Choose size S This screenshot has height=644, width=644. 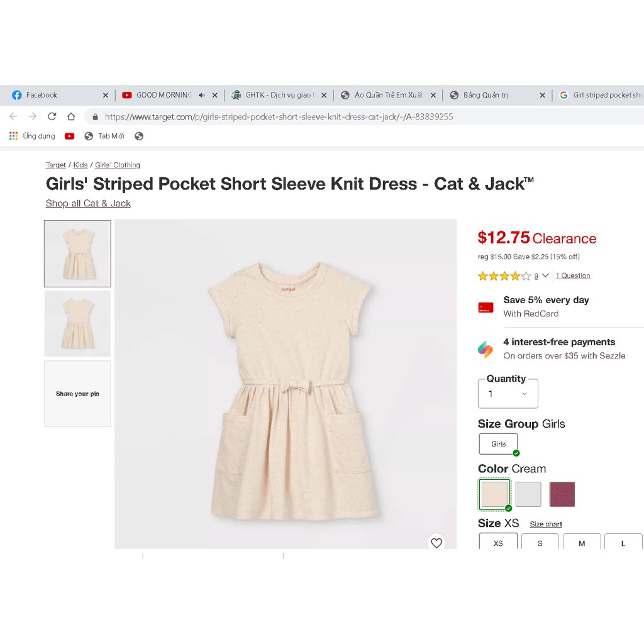(x=540, y=541)
